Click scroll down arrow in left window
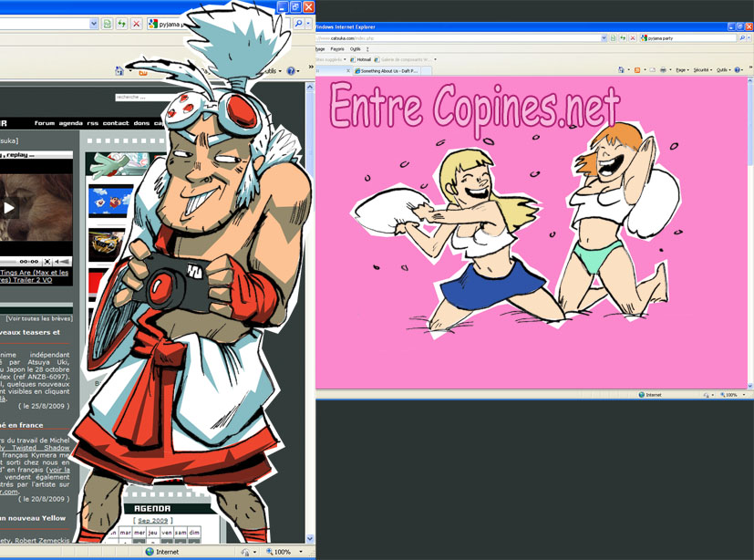The height and width of the screenshot is (560, 754). click(310, 538)
